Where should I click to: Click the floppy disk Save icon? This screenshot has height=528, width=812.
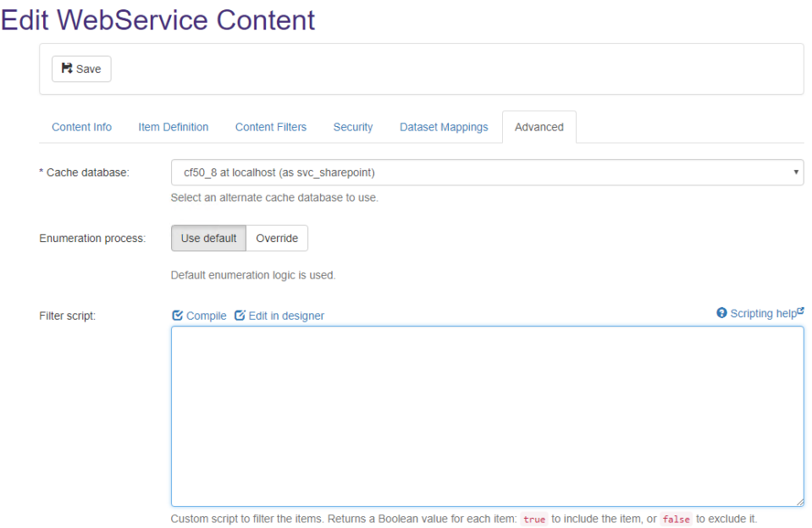click(x=67, y=69)
